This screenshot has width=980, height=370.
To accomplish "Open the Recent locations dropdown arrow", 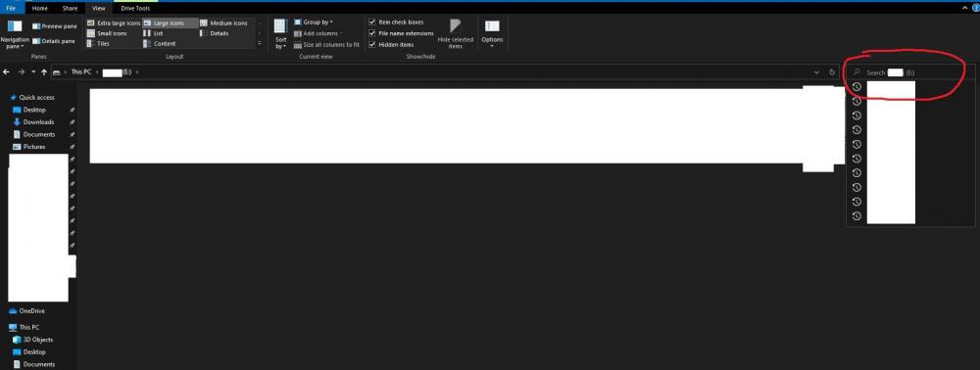I will 33,72.
